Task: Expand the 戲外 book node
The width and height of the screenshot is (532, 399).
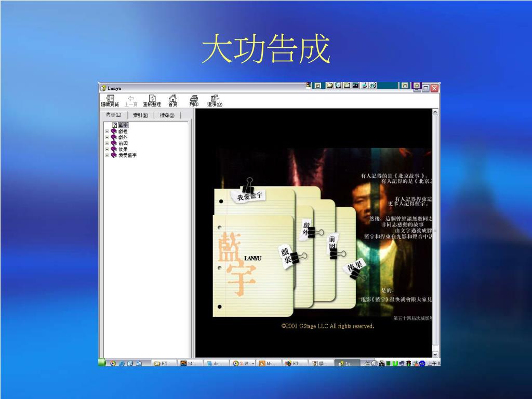Action: point(107,137)
